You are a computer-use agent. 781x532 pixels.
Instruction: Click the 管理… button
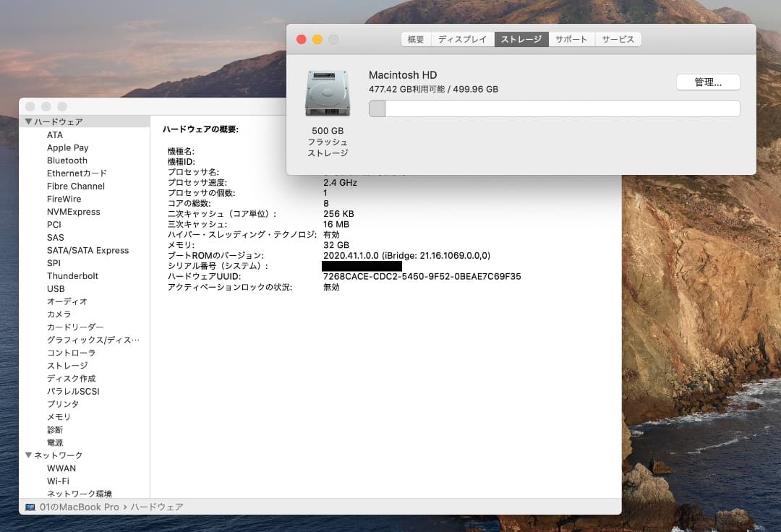pos(707,82)
